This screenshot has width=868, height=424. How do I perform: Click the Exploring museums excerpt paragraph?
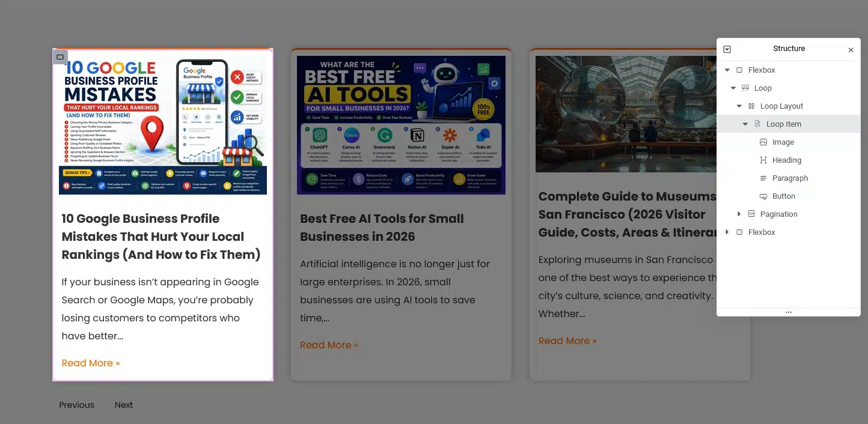click(x=627, y=286)
